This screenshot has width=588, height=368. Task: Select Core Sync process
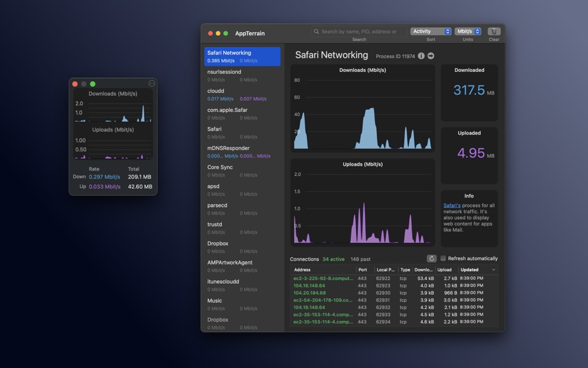tap(242, 171)
